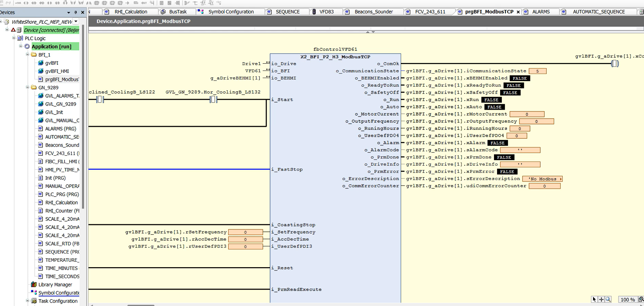Switch to the Symbol Configuration tab

231,12
